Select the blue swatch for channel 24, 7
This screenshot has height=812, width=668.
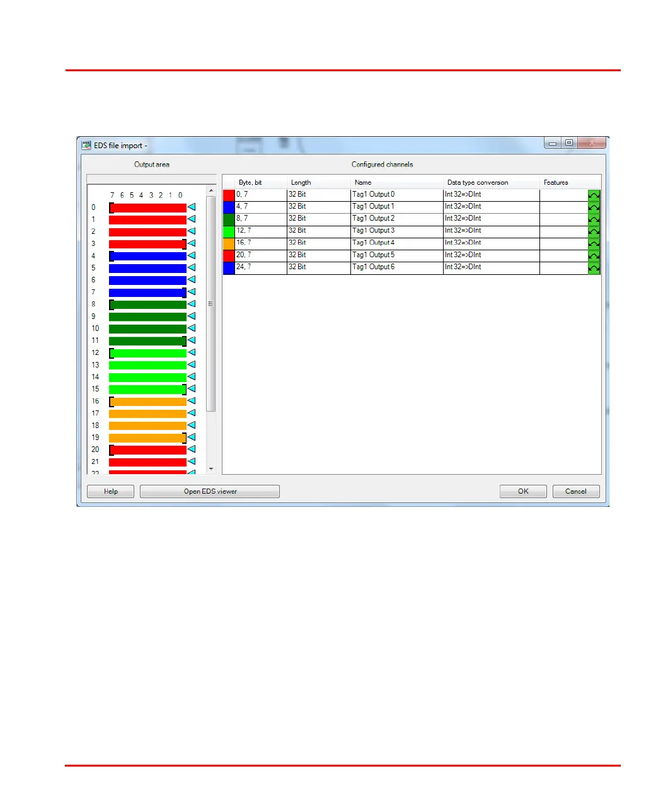pos(229,268)
